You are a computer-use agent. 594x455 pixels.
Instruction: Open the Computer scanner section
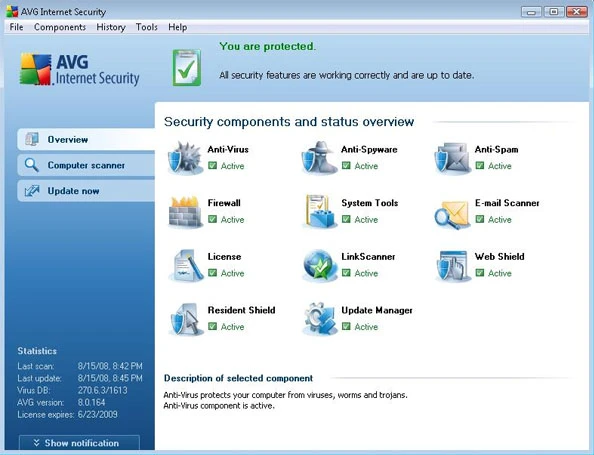pyautogui.click(x=86, y=165)
